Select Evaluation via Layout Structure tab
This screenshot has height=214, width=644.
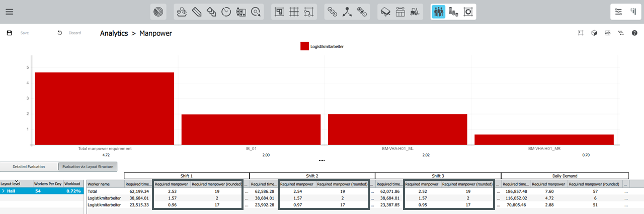click(x=88, y=166)
